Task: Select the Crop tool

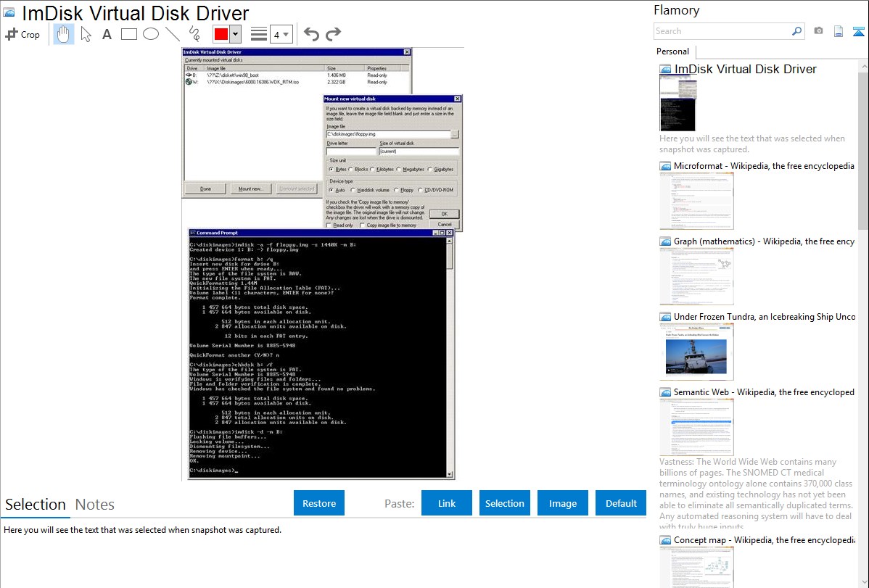Action: [x=22, y=34]
